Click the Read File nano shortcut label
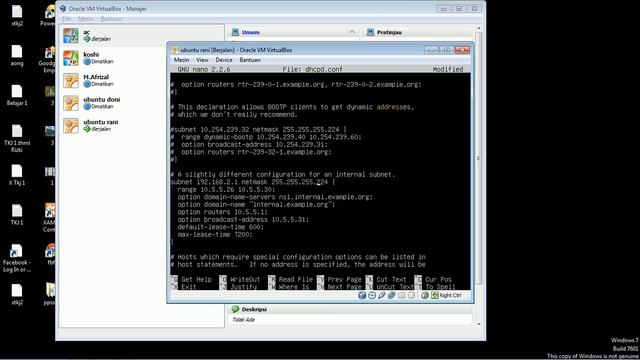Image resolution: width=640 pixels, height=360 pixels. click(296, 280)
